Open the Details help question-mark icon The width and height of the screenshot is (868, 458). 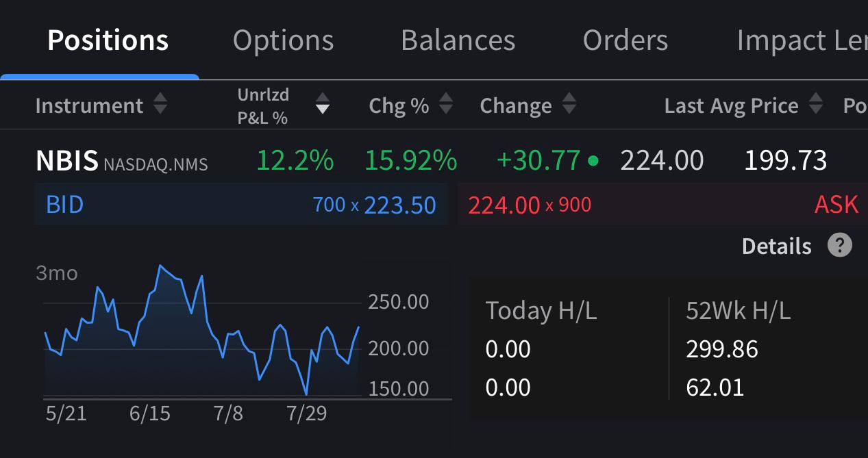click(840, 245)
